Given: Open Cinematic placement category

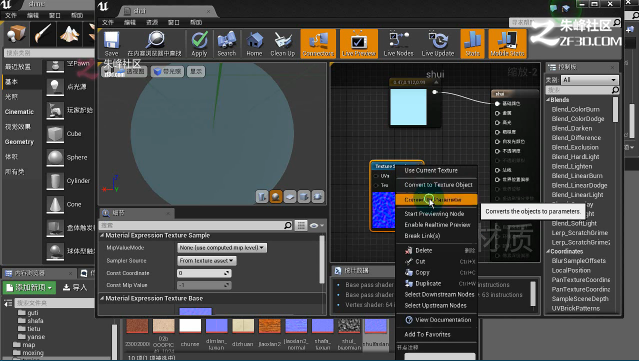Looking at the screenshot, I should [20, 112].
